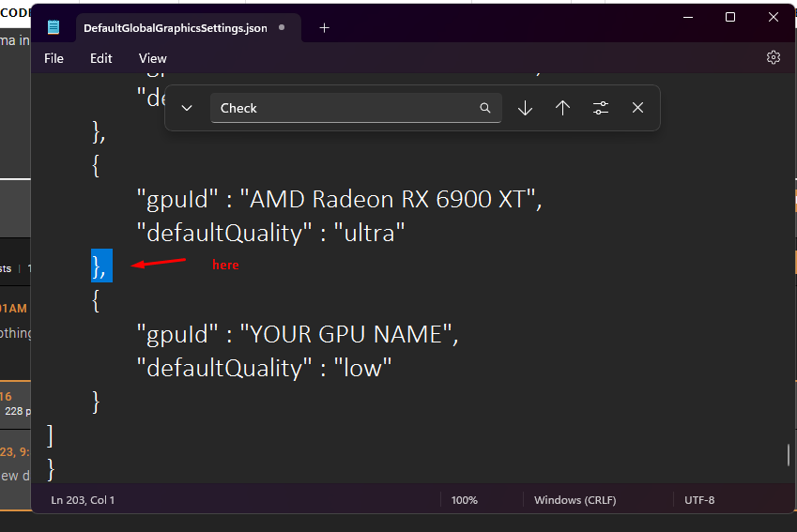Add a new tab with plus button

tap(324, 28)
